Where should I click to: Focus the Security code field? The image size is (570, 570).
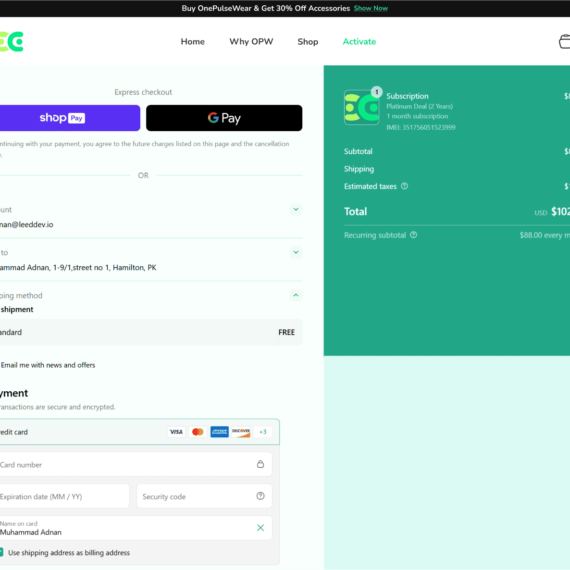(x=204, y=496)
